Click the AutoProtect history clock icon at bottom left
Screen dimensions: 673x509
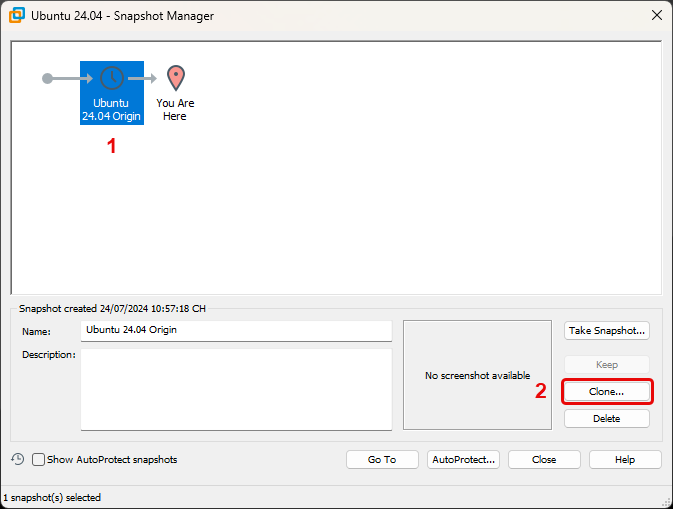(x=18, y=459)
